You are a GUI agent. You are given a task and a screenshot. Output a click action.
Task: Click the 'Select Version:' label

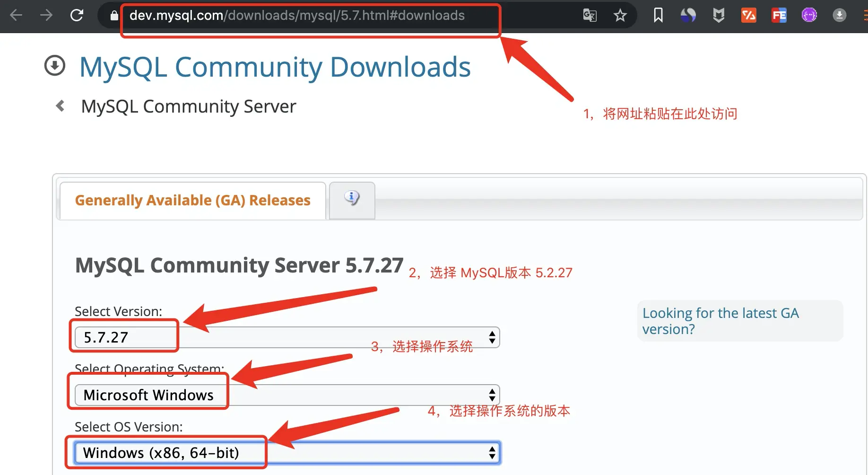[x=118, y=311]
